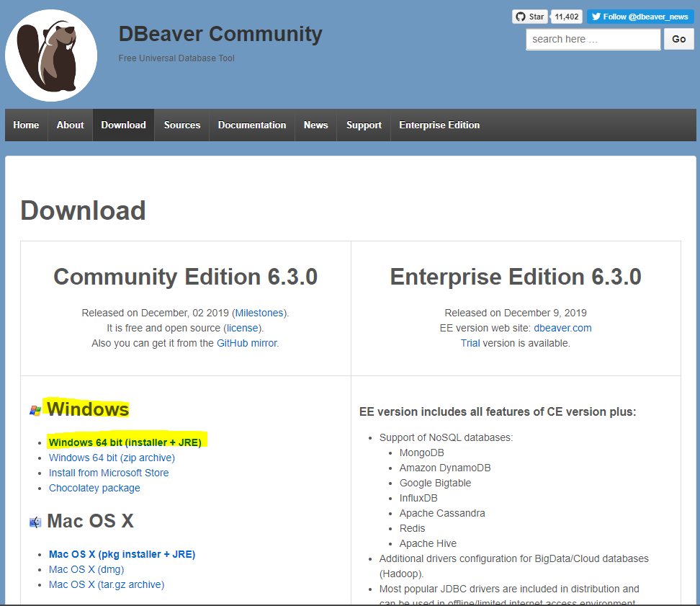Open the Sources menu item
700x606 pixels.
[x=181, y=125]
